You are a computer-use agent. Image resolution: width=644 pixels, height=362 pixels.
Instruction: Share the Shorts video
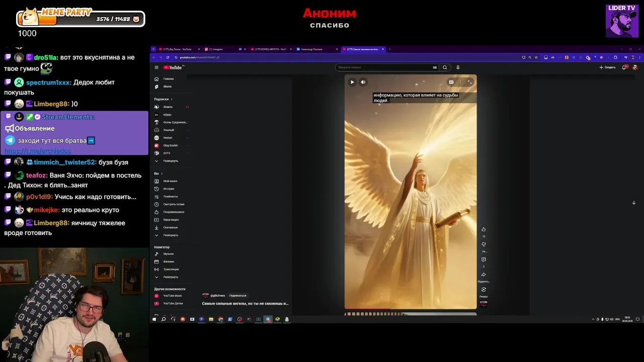click(x=484, y=275)
